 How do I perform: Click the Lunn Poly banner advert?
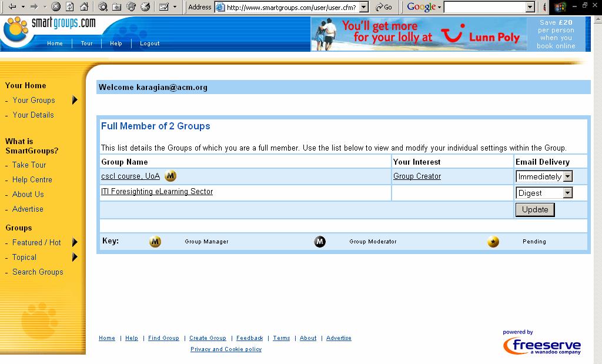(448, 34)
